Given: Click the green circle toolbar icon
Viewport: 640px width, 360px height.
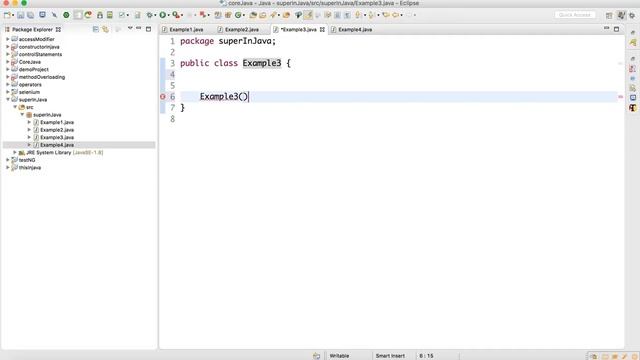Looking at the screenshot, I should tap(66, 15).
